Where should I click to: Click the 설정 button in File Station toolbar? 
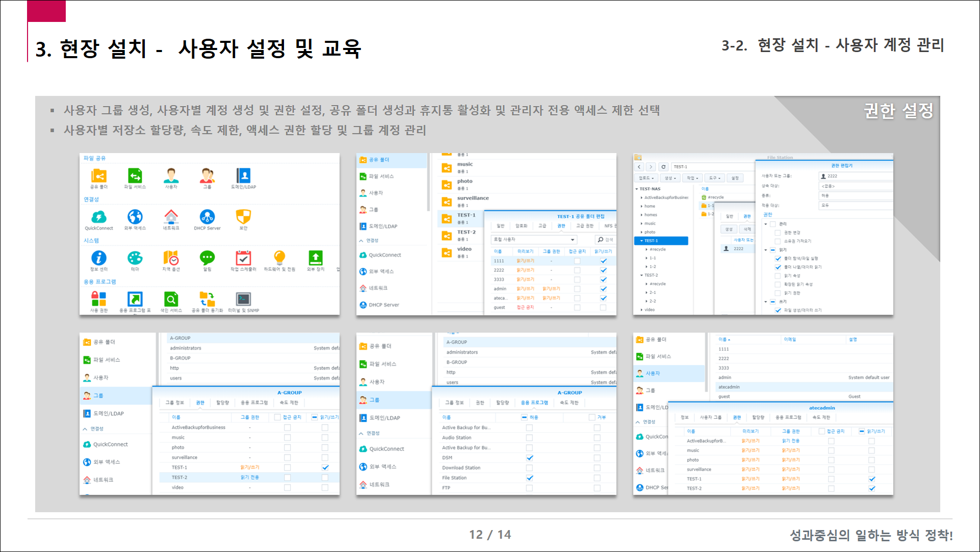pos(735,178)
